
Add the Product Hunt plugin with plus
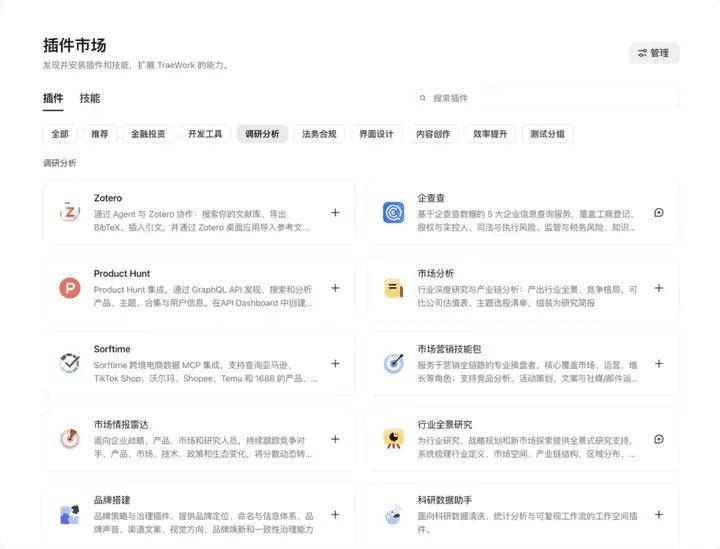(335, 288)
